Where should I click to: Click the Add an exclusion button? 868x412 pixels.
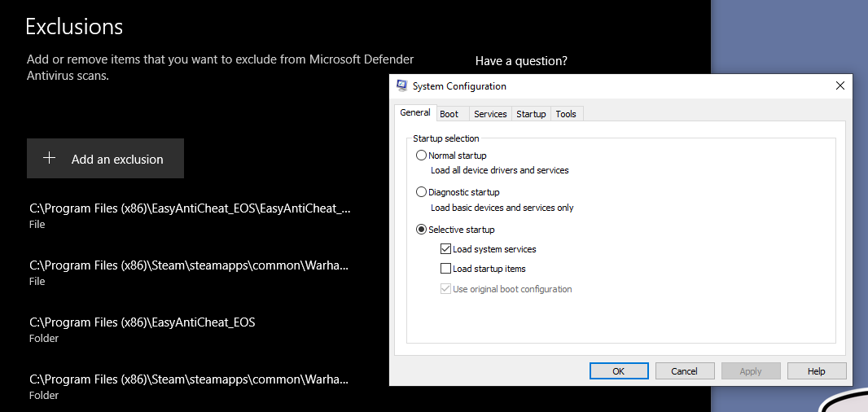point(105,159)
